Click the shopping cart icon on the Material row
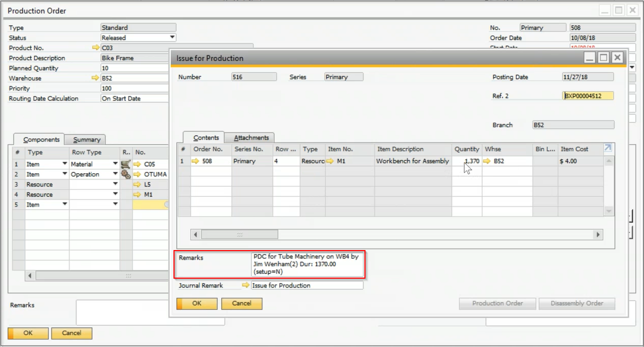The image size is (644, 347). pyautogui.click(x=126, y=164)
